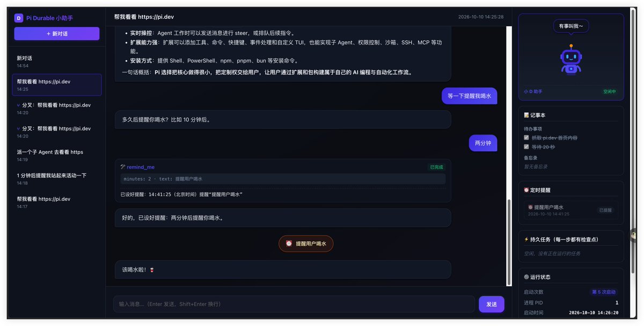Select the 14:25 帮我看看 https://pi.dev conversation

[57, 85]
